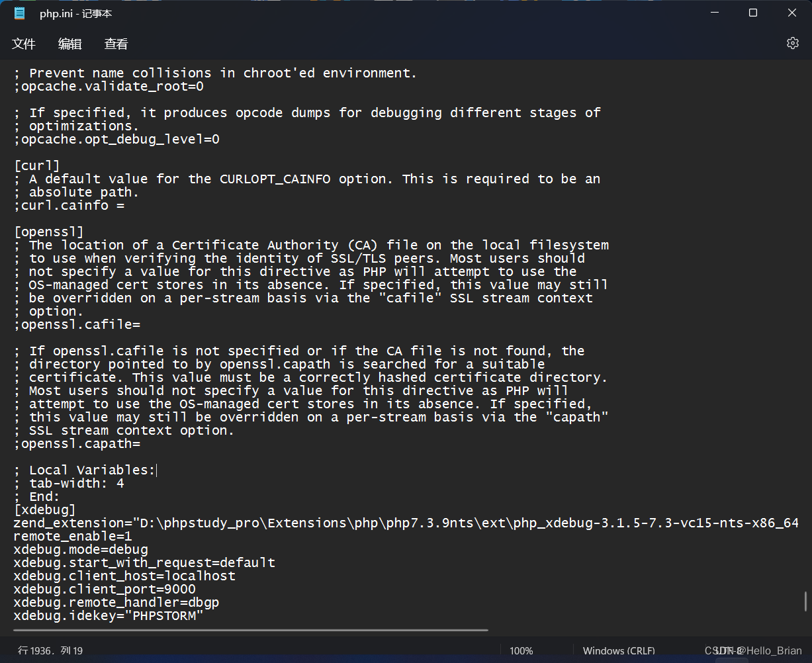Click the '[openssl]' section header
The width and height of the screenshot is (812, 663).
pos(49,232)
